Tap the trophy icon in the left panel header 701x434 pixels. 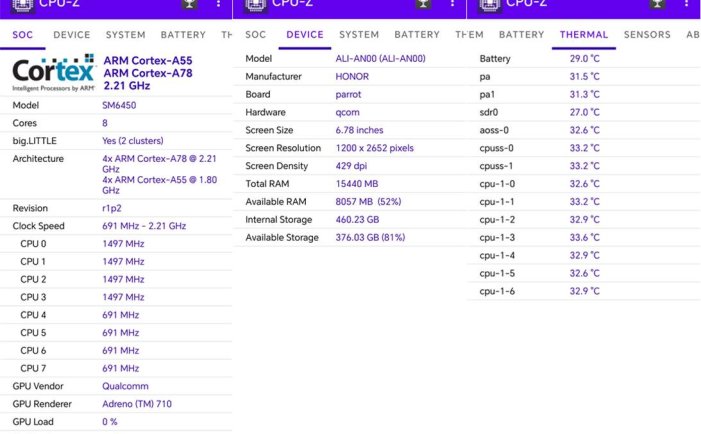click(x=191, y=5)
